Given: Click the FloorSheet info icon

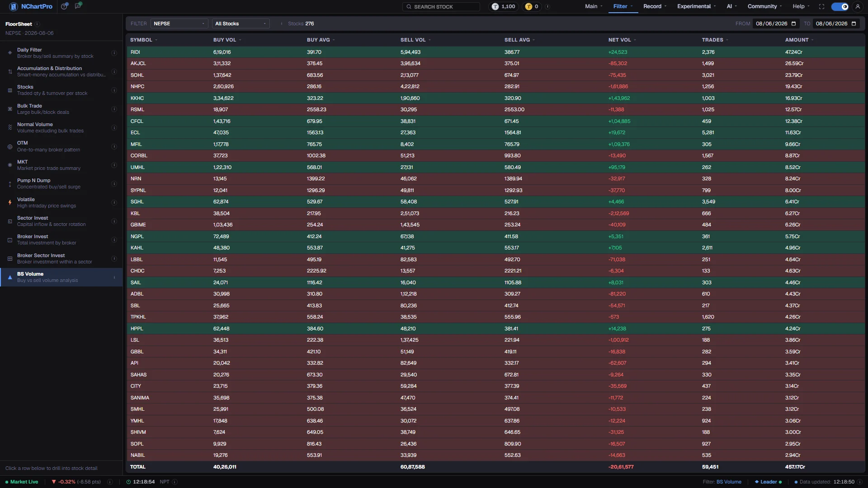Looking at the screenshot, I should [38, 24].
